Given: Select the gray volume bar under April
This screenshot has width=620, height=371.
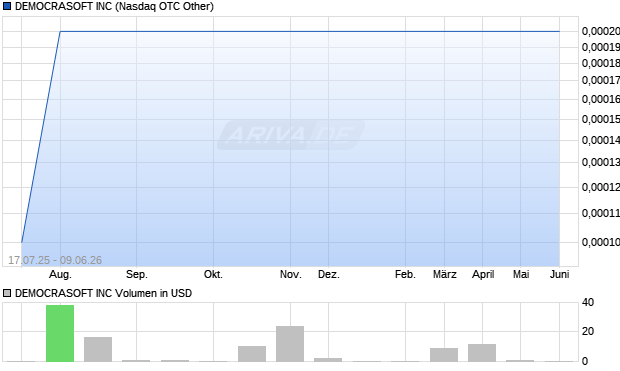Looking at the screenshot, I should pos(482,353).
